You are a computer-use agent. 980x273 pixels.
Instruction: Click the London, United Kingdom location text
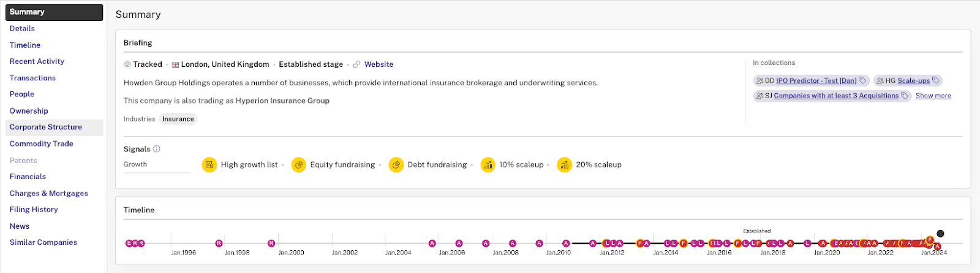point(225,64)
